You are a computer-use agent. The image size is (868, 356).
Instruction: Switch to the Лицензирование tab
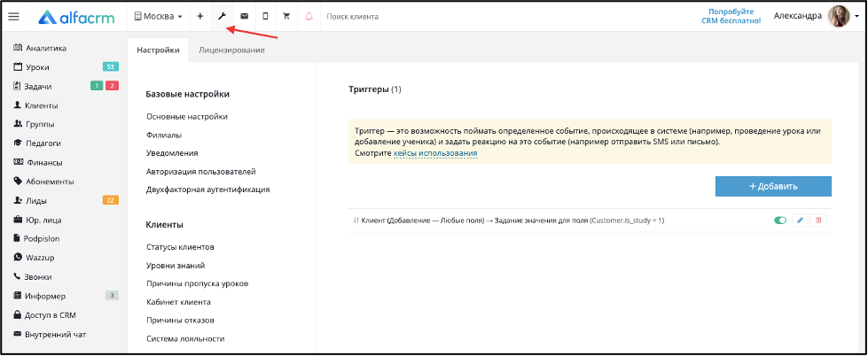coord(231,50)
